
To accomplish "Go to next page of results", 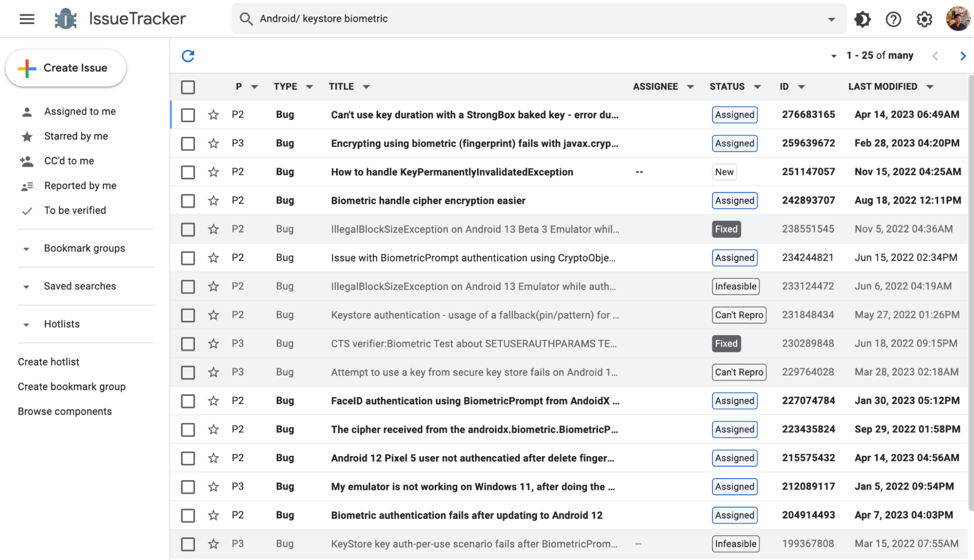I will [963, 56].
